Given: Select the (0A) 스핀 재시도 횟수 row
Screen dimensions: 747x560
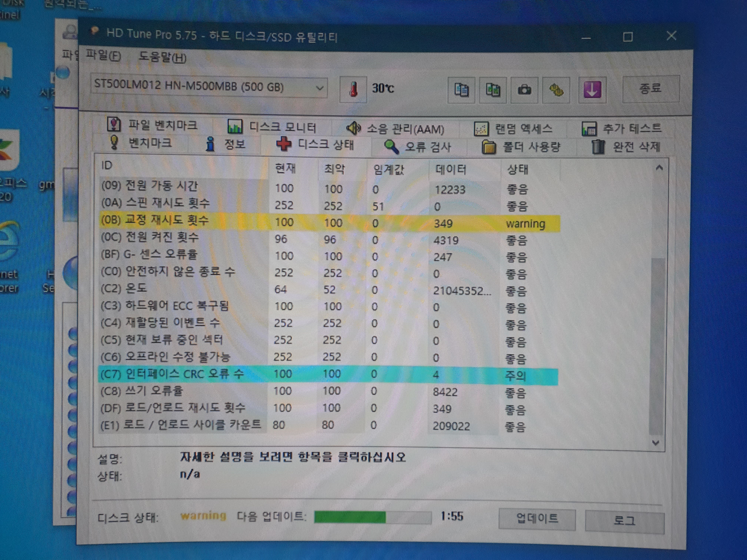Looking at the screenshot, I should tap(329, 205).
